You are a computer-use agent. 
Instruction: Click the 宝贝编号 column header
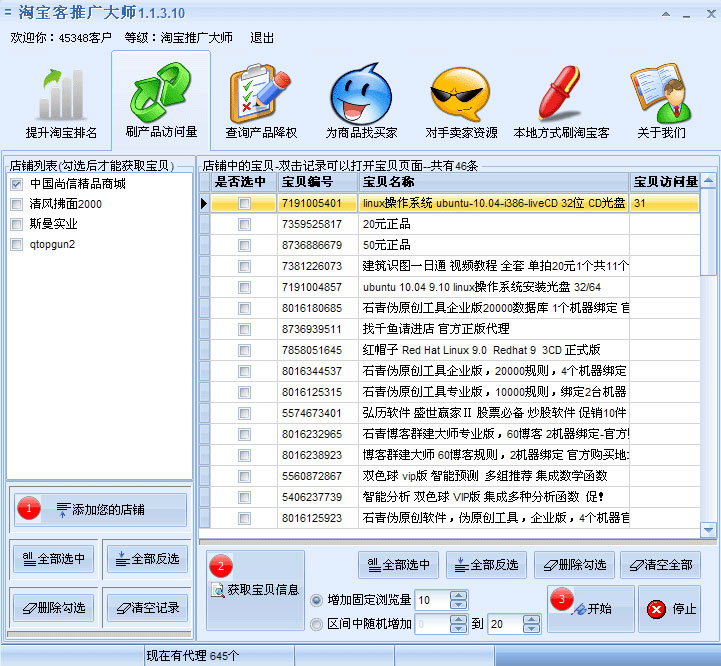pos(317,182)
